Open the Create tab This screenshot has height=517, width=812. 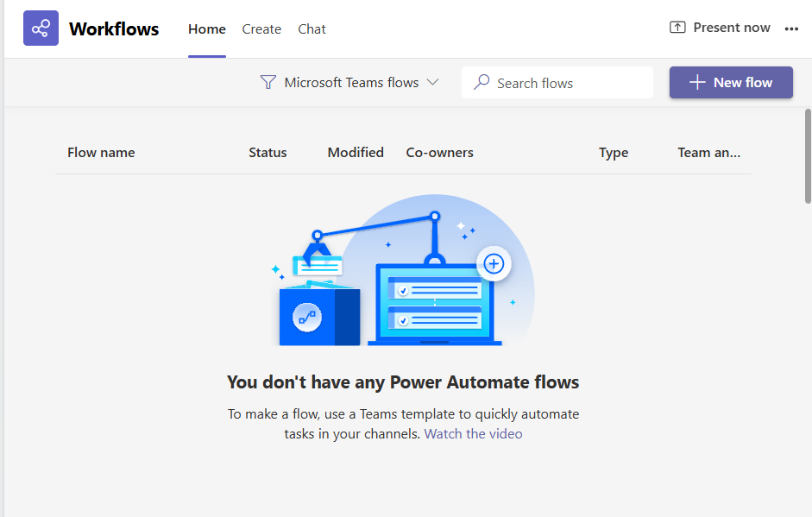(261, 29)
